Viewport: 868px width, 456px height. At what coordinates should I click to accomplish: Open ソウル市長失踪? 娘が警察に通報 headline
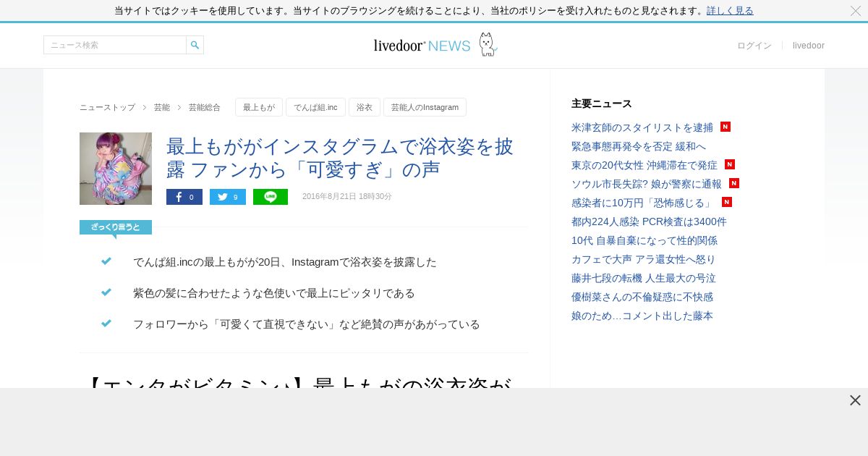pyautogui.click(x=647, y=184)
